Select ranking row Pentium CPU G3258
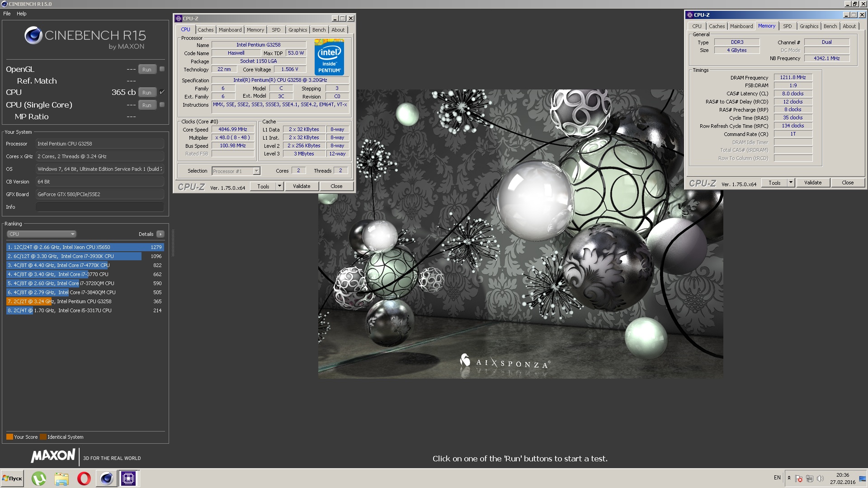The height and width of the screenshot is (488, 868). [x=85, y=301]
